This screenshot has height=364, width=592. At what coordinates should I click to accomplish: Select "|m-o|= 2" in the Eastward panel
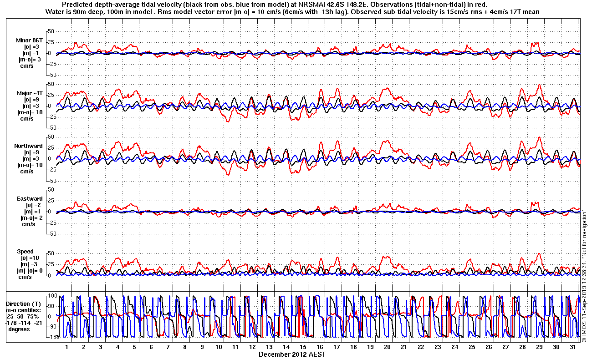point(31,217)
